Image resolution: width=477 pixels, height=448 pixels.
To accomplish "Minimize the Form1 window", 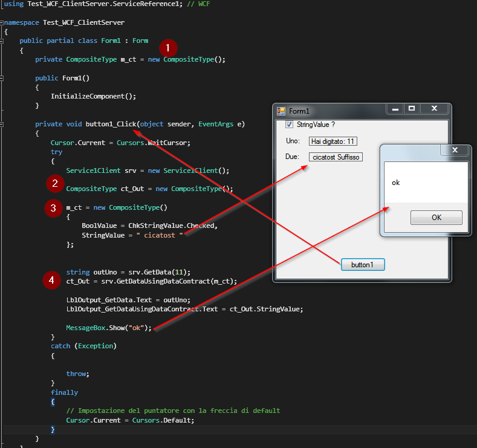I will 395,109.
